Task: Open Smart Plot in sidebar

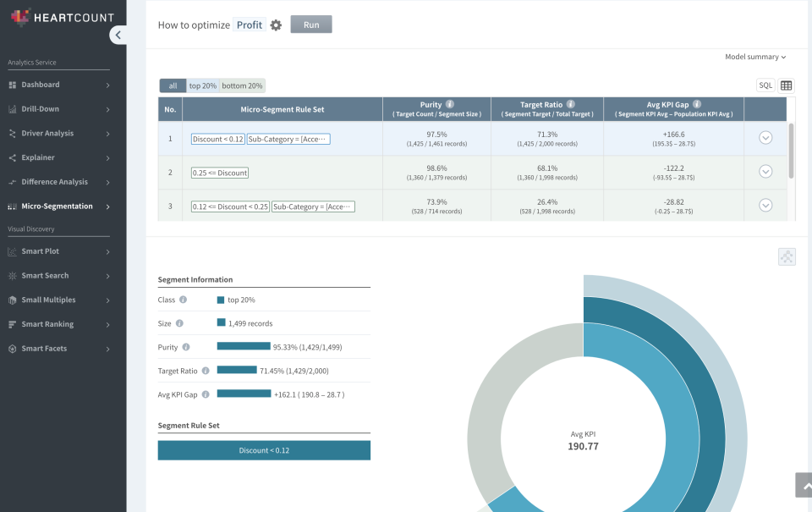Action: [59, 251]
